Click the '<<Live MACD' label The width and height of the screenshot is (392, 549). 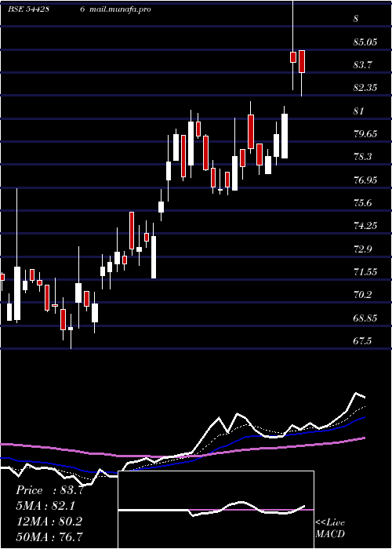pos(330,529)
